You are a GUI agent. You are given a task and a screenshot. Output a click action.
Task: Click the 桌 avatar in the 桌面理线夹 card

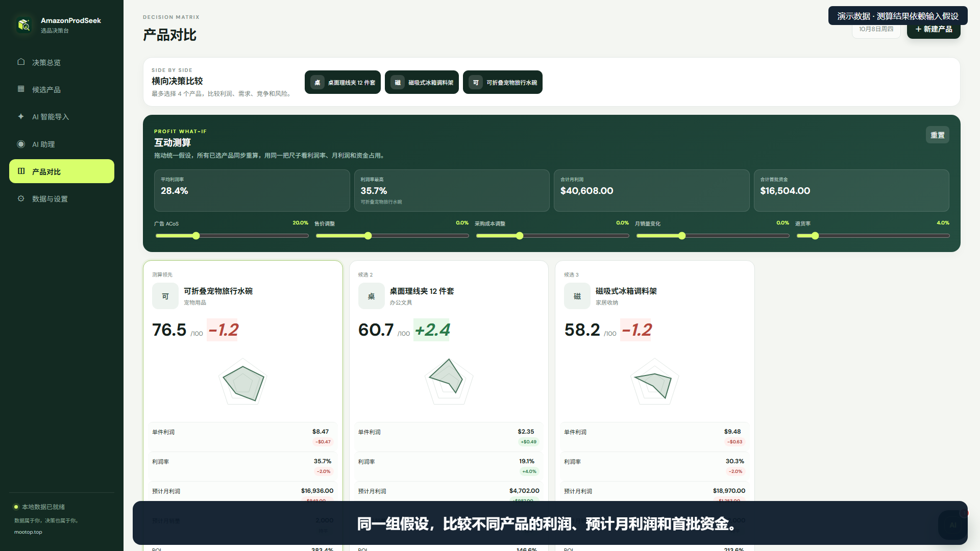click(x=371, y=296)
